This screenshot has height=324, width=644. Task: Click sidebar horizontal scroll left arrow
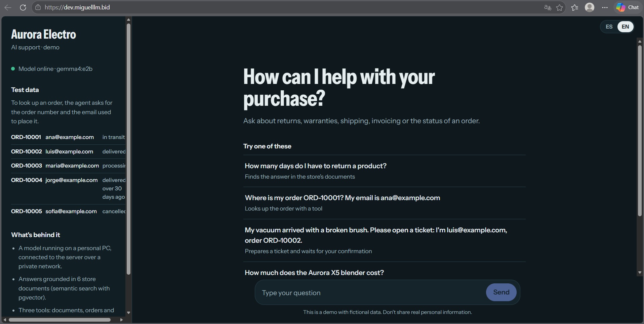click(x=5, y=320)
